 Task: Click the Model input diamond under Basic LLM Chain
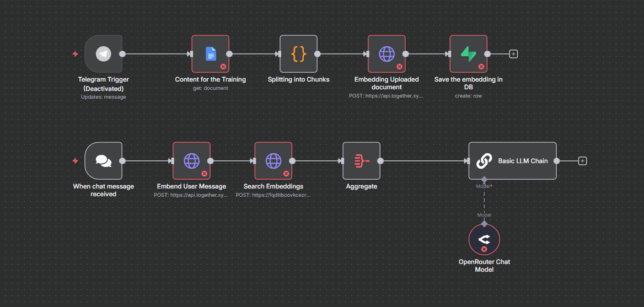tap(484, 180)
